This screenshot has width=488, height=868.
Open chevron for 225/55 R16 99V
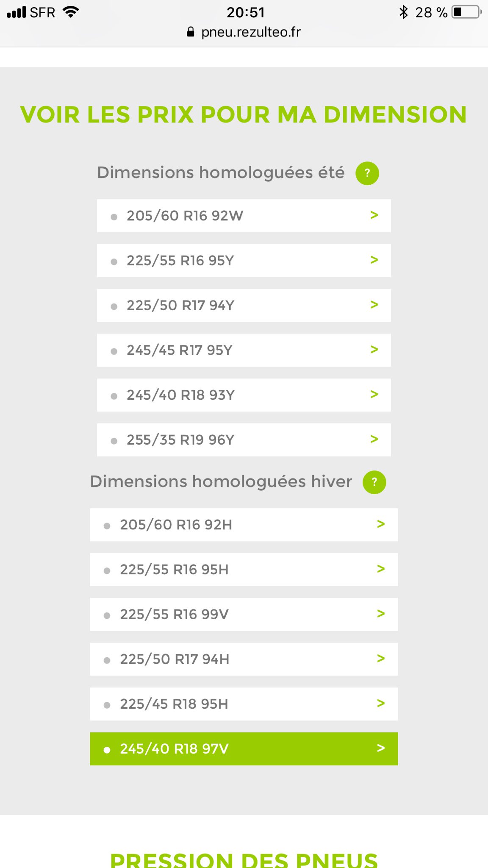[381, 614]
